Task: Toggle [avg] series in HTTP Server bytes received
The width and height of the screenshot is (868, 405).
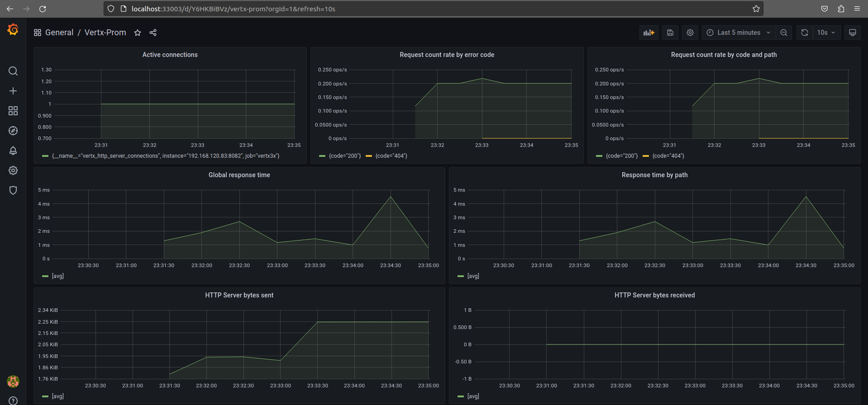Action: click(473, 396)
